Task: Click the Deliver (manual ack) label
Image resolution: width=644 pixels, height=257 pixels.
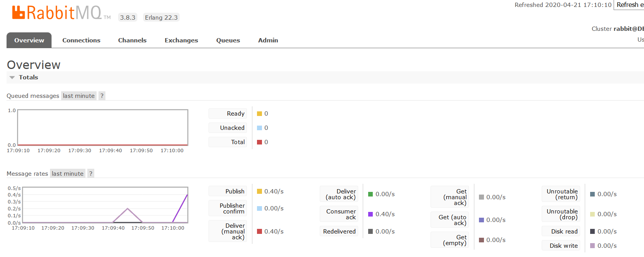Action: click(228, 232)
